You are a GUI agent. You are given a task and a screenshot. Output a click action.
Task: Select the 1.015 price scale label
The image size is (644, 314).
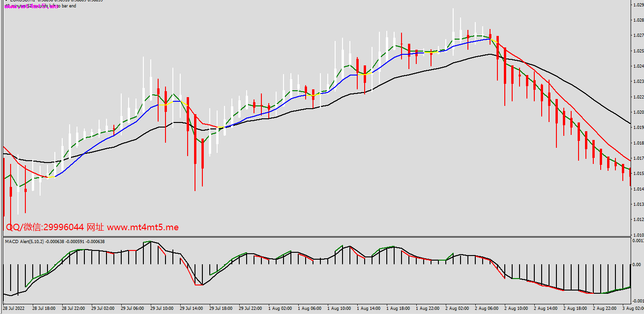[638, 174]
